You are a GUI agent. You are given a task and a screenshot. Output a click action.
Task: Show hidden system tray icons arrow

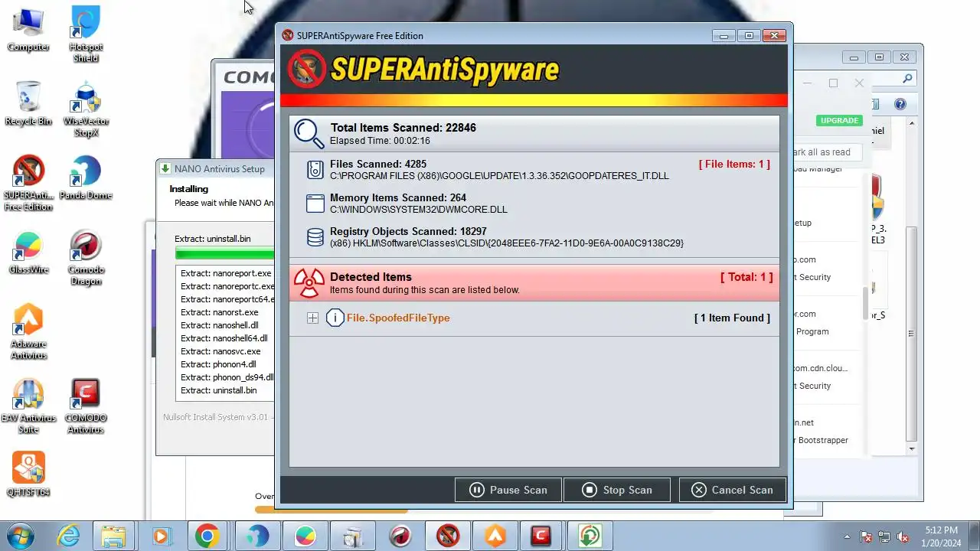point(847,536)
